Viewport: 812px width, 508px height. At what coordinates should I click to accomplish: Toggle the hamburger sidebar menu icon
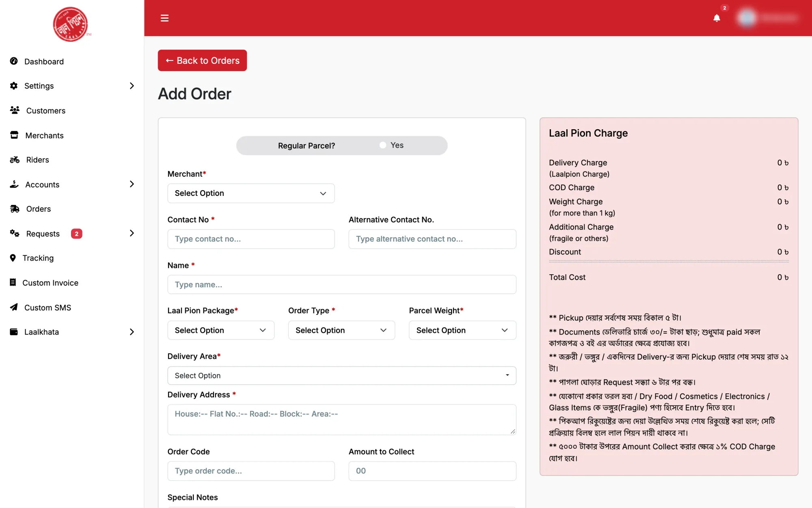tap(164, 18)
